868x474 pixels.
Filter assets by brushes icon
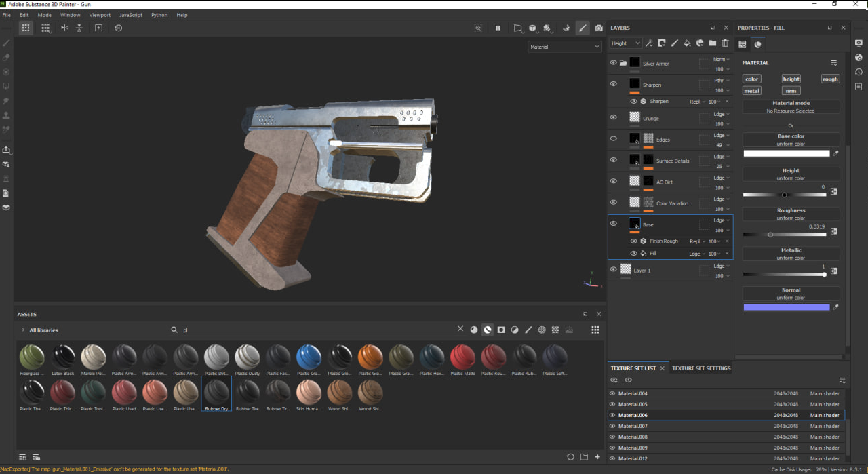528,330
